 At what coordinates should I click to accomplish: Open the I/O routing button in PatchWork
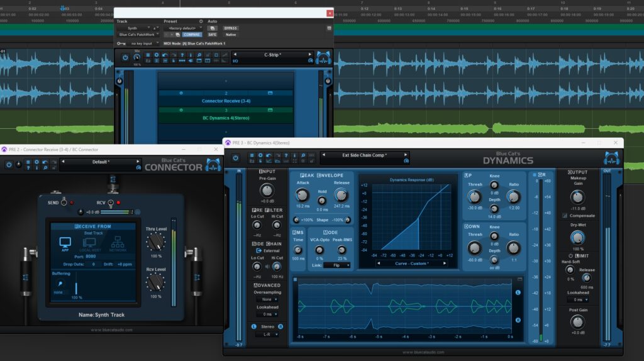click(235, 61)
